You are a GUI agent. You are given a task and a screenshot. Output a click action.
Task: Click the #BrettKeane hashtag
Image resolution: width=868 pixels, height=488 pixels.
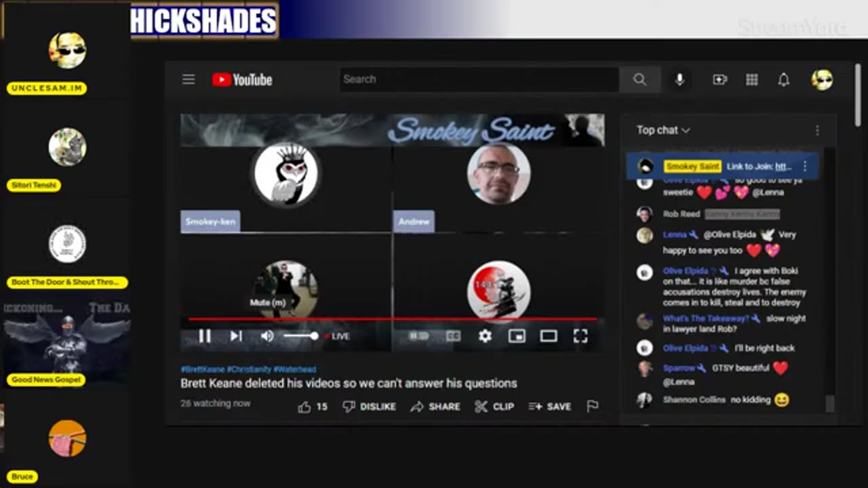(x=203, y=369)
